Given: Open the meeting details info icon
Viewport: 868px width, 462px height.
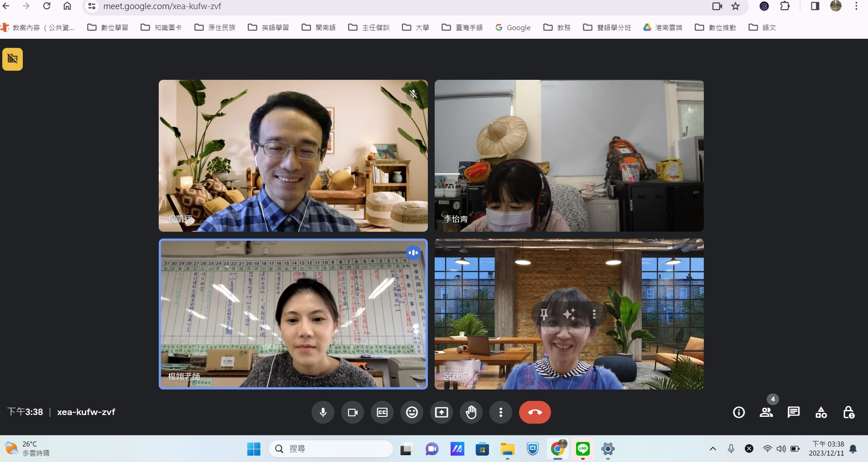Looking at the screenshot, I should click(x=739, y=412).
